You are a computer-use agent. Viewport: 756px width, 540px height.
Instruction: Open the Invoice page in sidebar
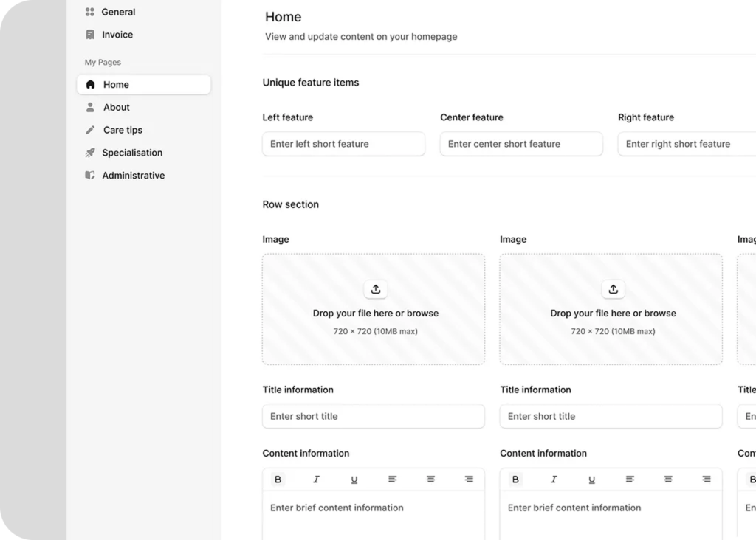point(117,35)
